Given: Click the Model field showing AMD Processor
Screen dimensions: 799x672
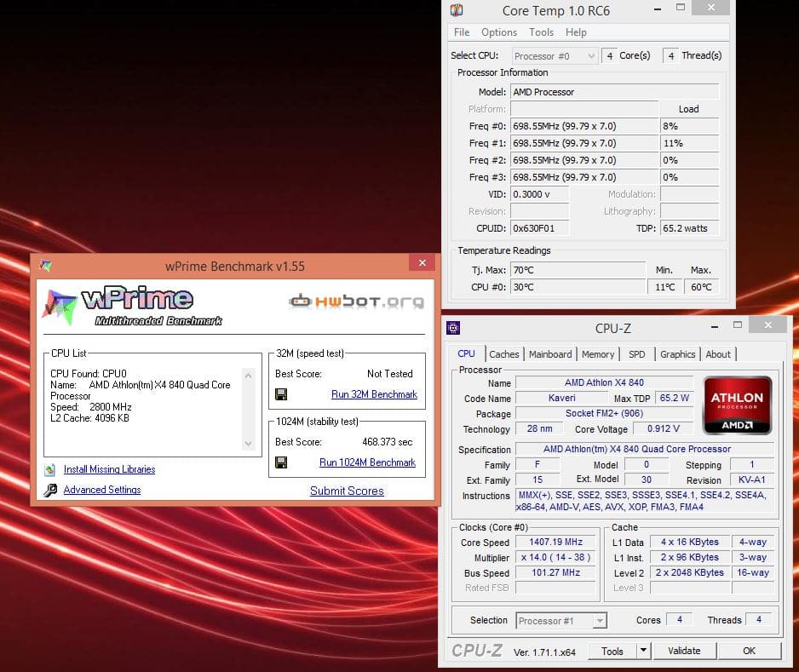Looking at the screenshot, I should click(x=614, y=92).
